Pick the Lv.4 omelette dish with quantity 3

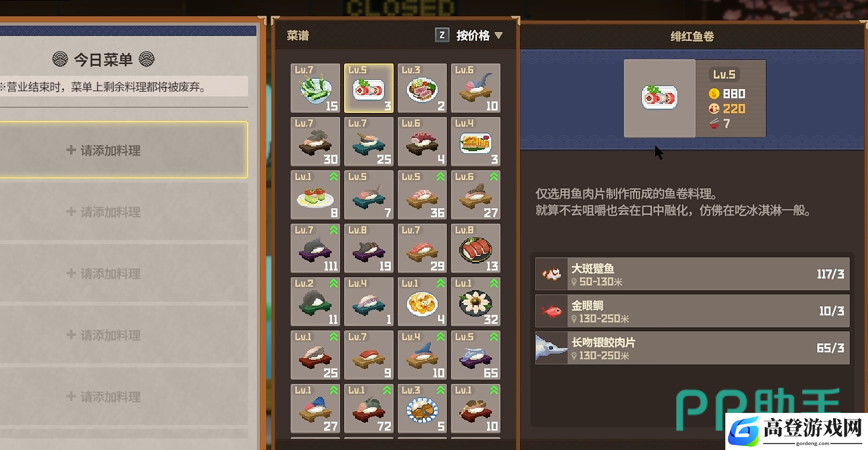click(476, 141)
